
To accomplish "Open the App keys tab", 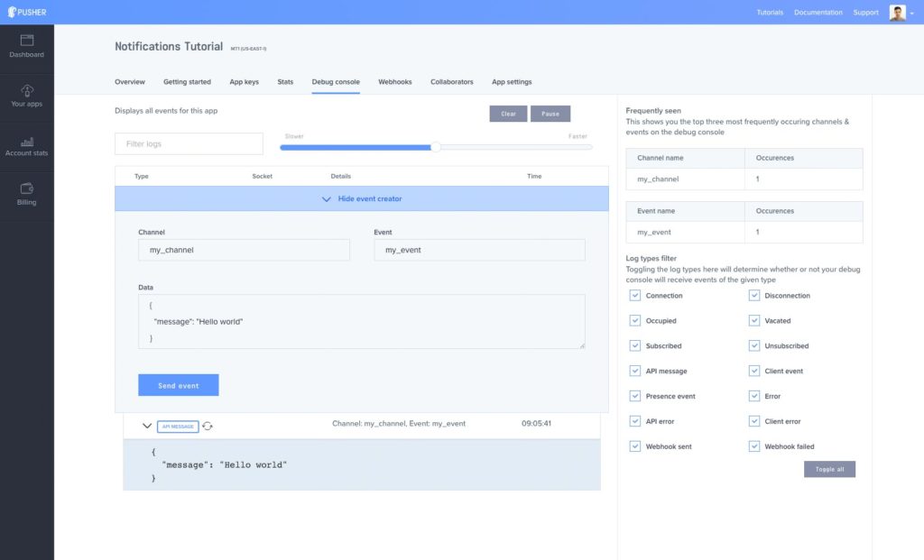I will (244, 82).
